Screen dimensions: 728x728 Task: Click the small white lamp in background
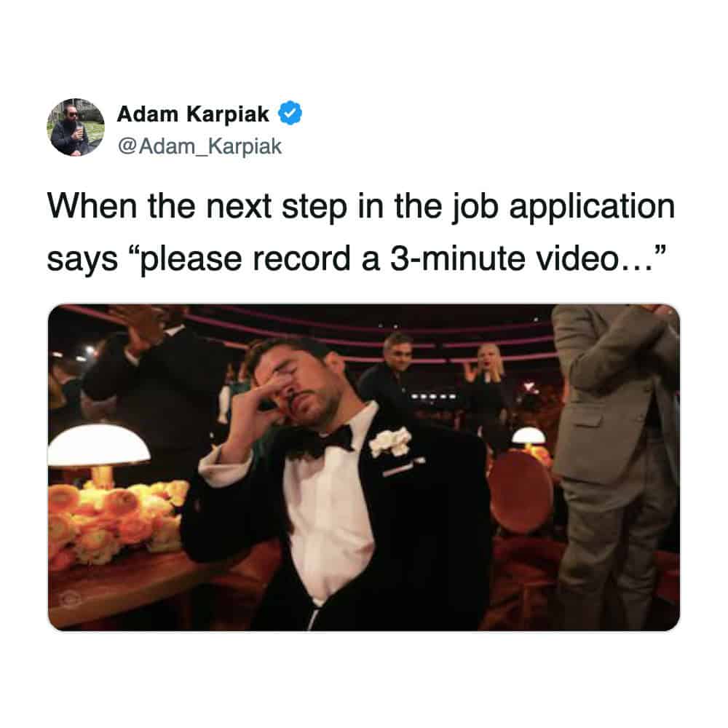tap(529, 436)
